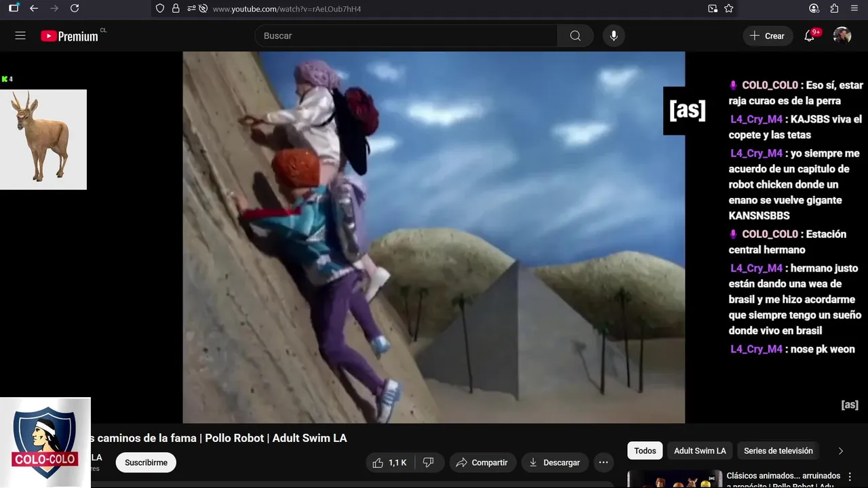Viewport: 868px width, 488px height.
Task: Reload the page with the refresh icon
Action: click(x=75, y=8)
